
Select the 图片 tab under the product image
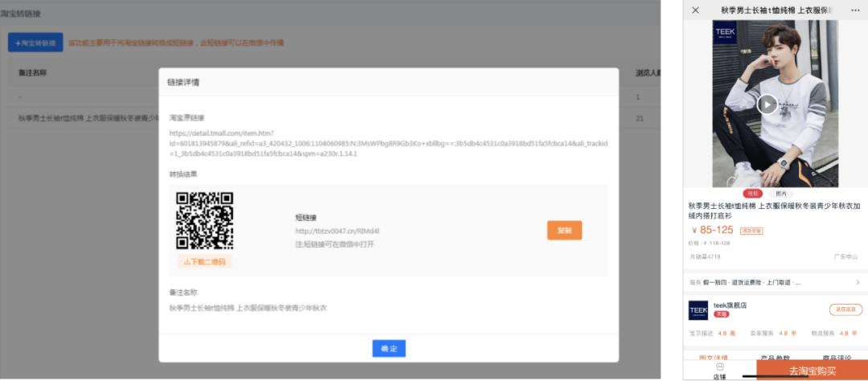tap(780, 194)
